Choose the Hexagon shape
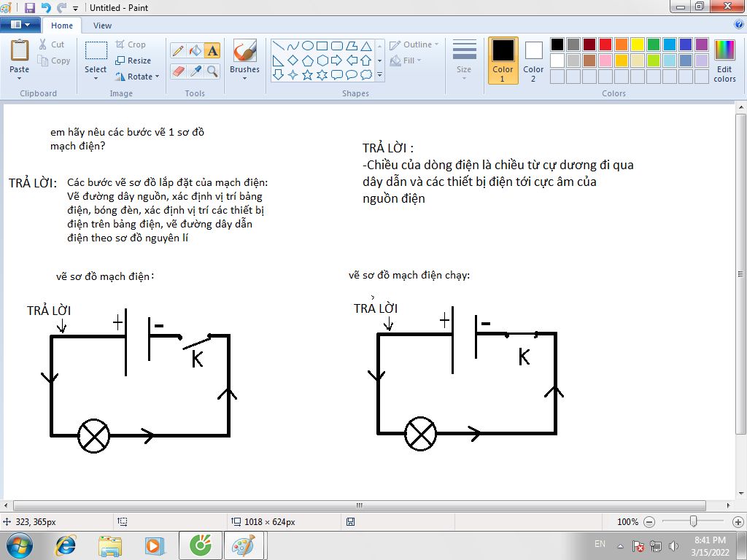Image resolution: width=747 pixels, height=560 pixels. point(322,61)
